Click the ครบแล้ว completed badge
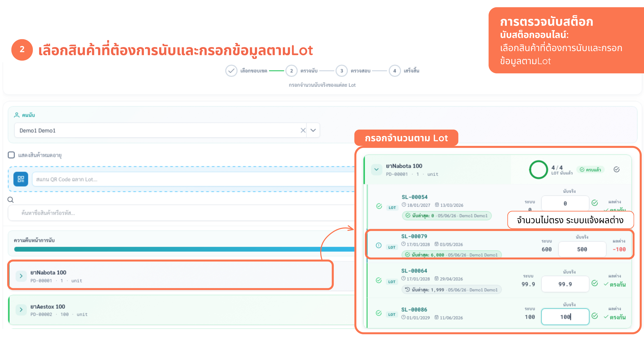 pos(591,170)
